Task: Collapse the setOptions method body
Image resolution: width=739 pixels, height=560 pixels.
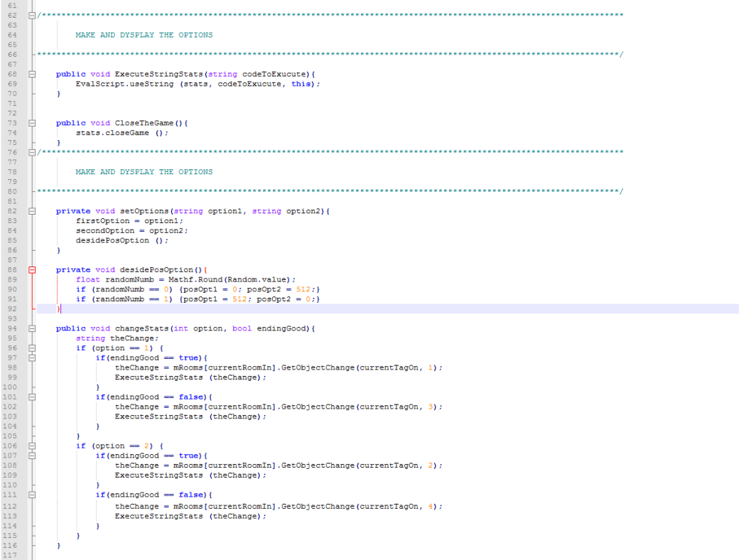Action: coord(32,210)
